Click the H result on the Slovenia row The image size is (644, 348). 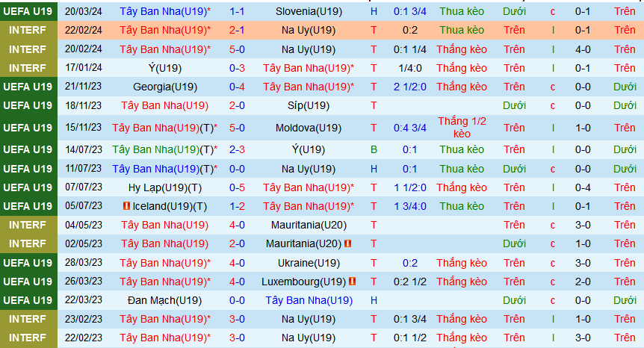point(374,11)
